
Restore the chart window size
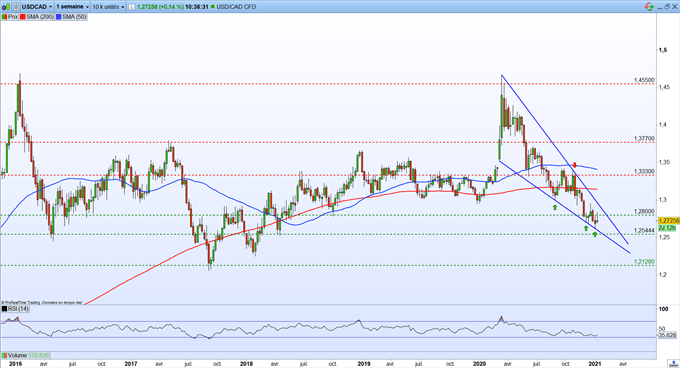click(x=667, y=7)
